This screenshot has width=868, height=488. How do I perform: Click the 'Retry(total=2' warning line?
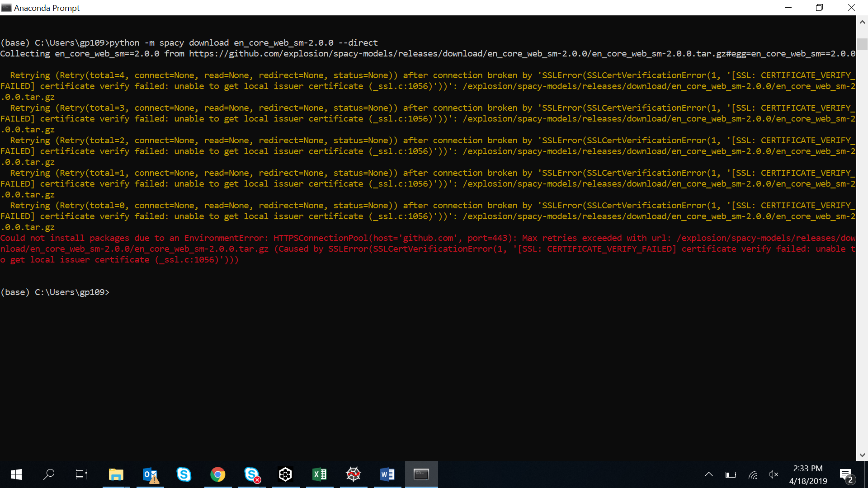click(x=428, y=151)
